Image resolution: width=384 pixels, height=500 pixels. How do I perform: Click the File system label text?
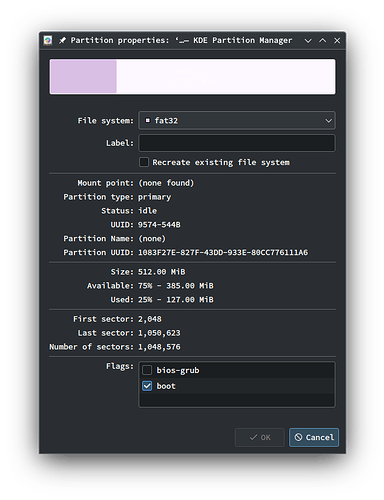click(x=106, y=121)
